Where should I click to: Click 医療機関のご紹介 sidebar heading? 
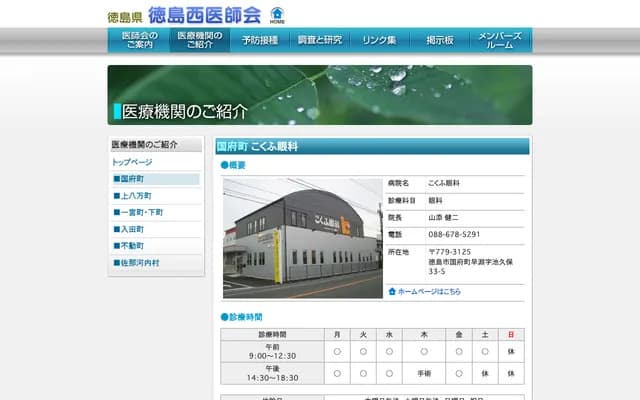156,144
